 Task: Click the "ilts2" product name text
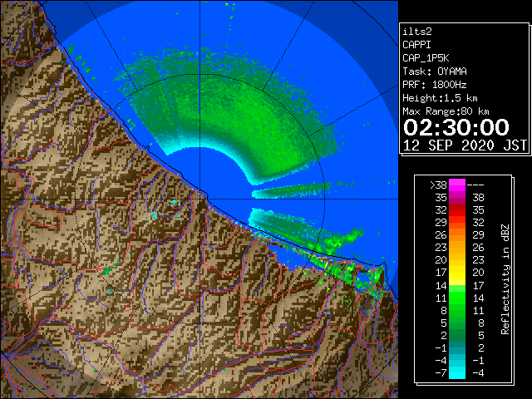(417, 32)
